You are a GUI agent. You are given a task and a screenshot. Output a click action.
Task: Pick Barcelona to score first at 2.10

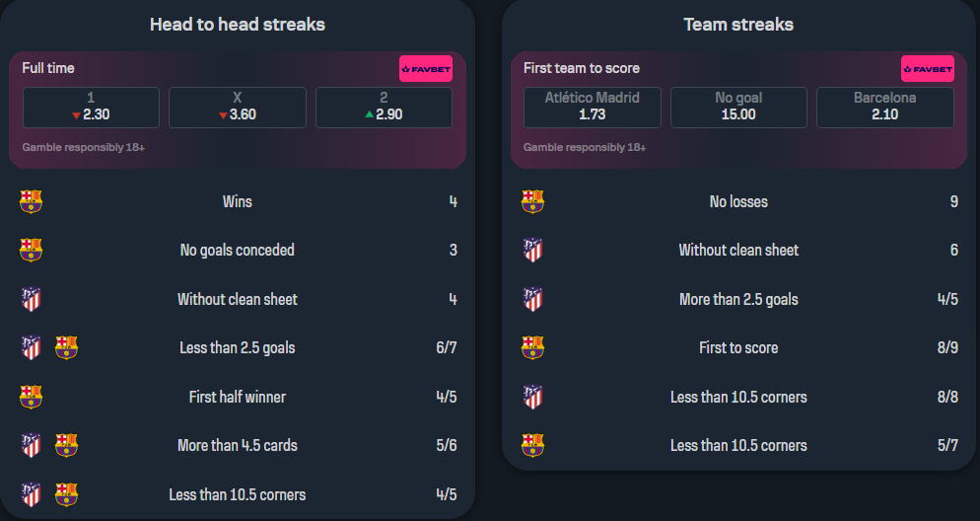pos(884,108)
